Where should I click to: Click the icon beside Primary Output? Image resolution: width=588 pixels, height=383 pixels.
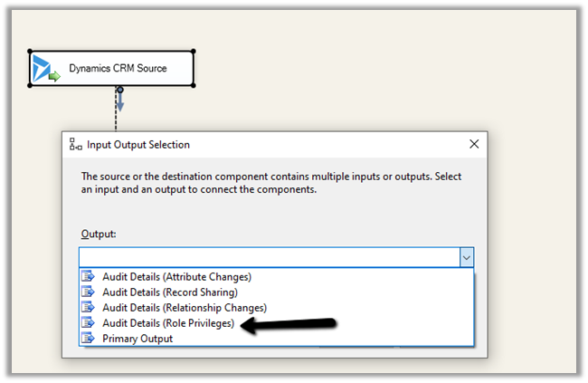[88, 339]
